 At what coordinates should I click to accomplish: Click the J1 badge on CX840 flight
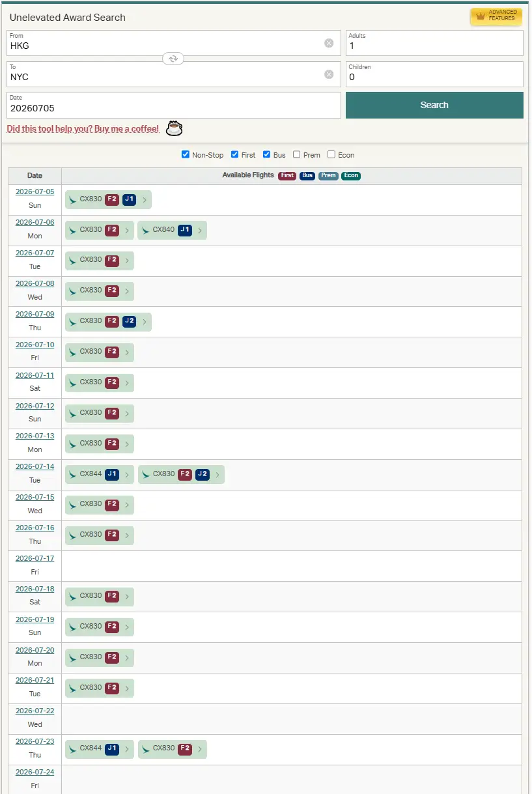pyautogui.click(x=185, y=230)
